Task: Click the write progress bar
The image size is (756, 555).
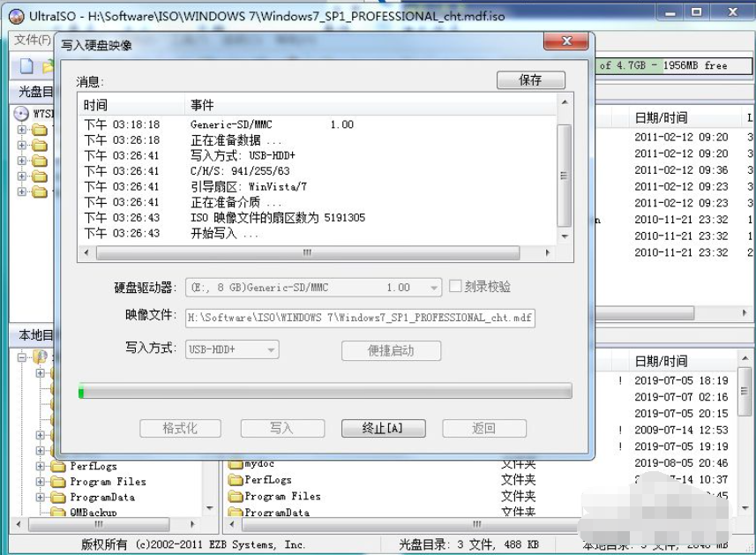Action: (325, 391)
